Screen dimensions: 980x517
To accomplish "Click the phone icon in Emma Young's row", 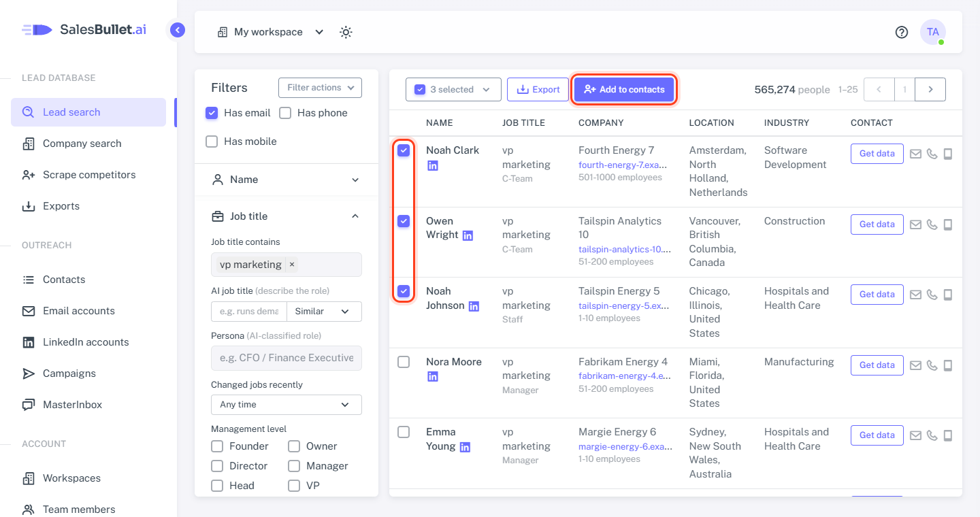I will pyautogui.click(x=932, y=435).
